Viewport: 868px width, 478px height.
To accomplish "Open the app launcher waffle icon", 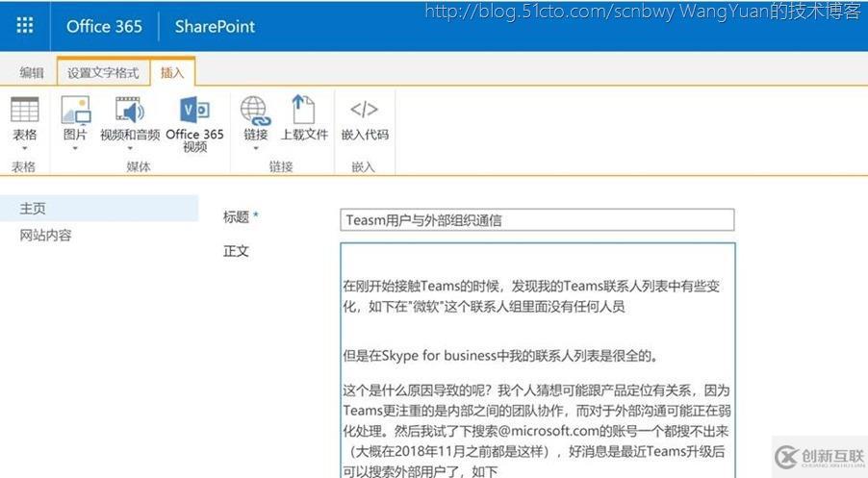I will [25, 25].
